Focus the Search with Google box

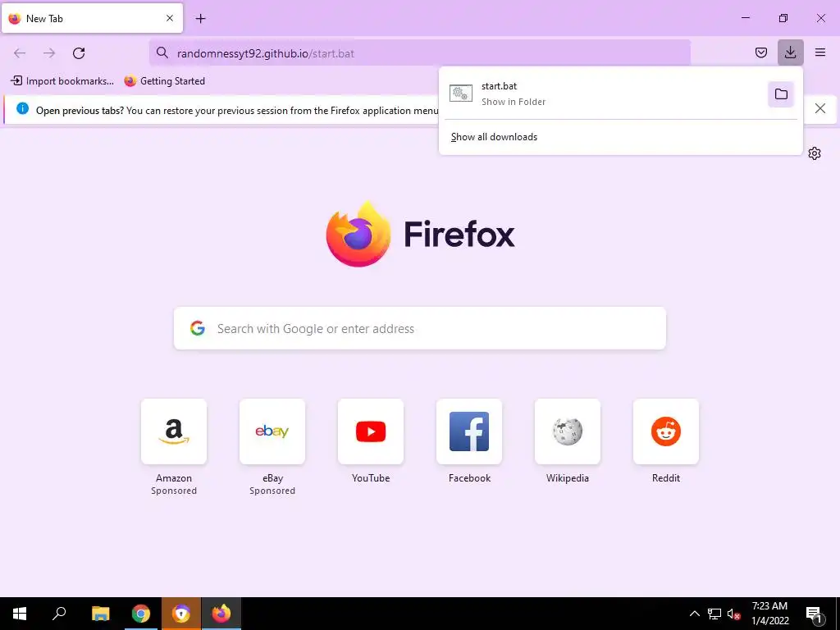[x=420, y=328]
